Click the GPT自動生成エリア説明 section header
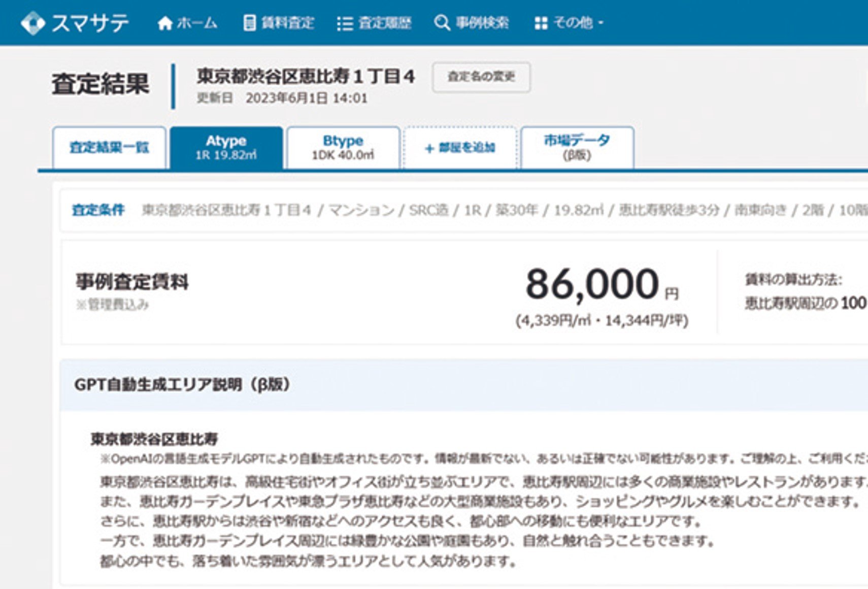The height and width of the screenshot is (589, 868). tap(182, 384)
